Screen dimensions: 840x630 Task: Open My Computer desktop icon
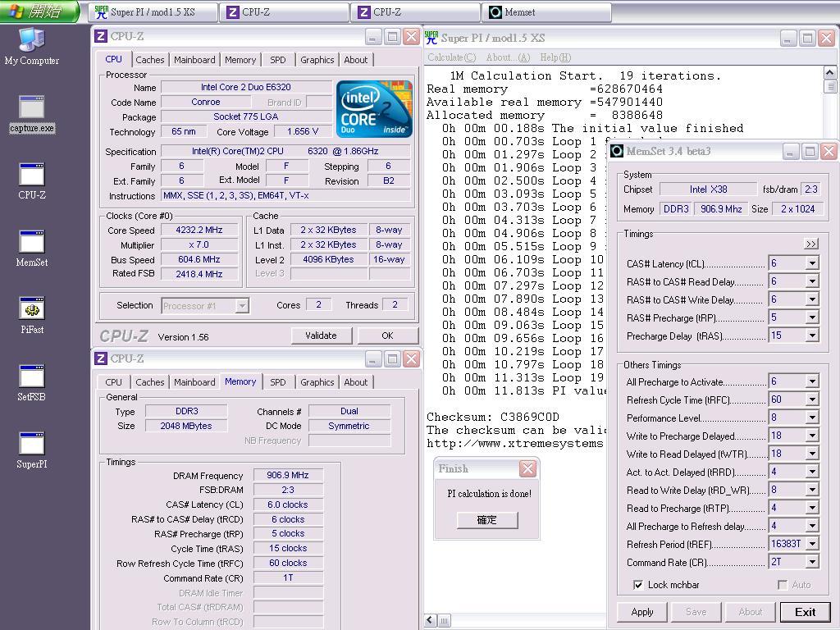[x=32, y=46]
